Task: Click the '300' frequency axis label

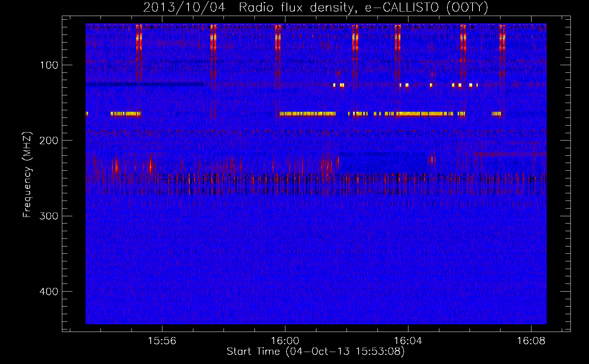Action: (49, 216)
